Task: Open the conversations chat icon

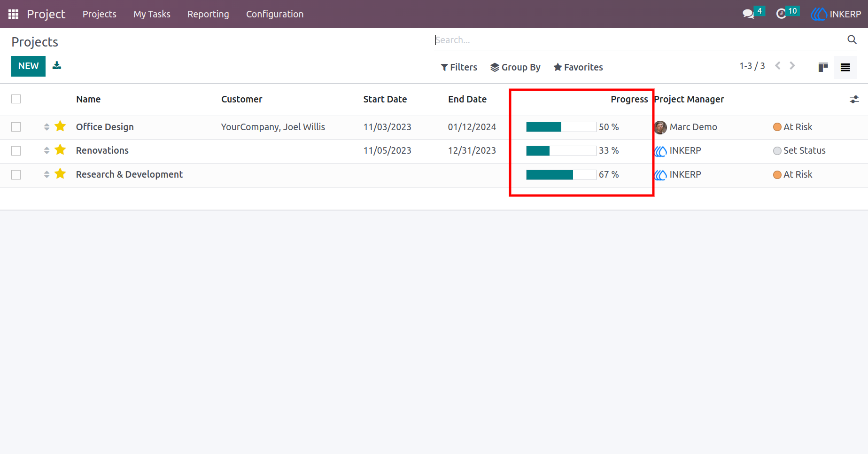Action: [748, 14]
